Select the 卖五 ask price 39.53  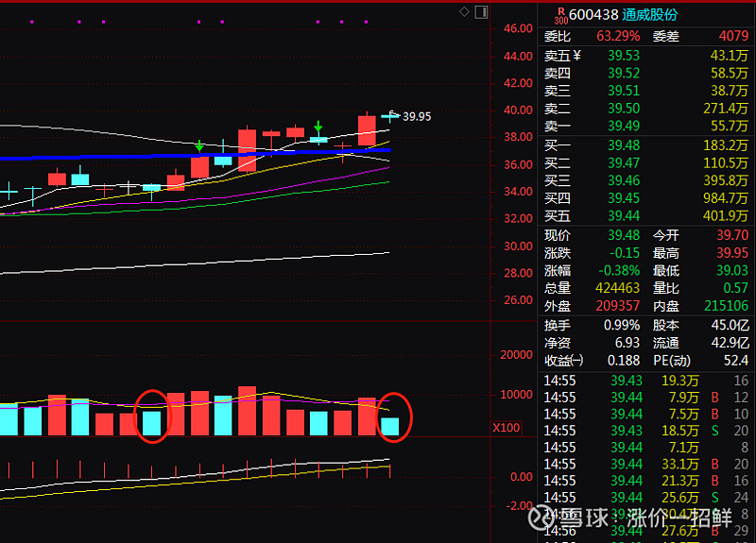pos(624,56)
